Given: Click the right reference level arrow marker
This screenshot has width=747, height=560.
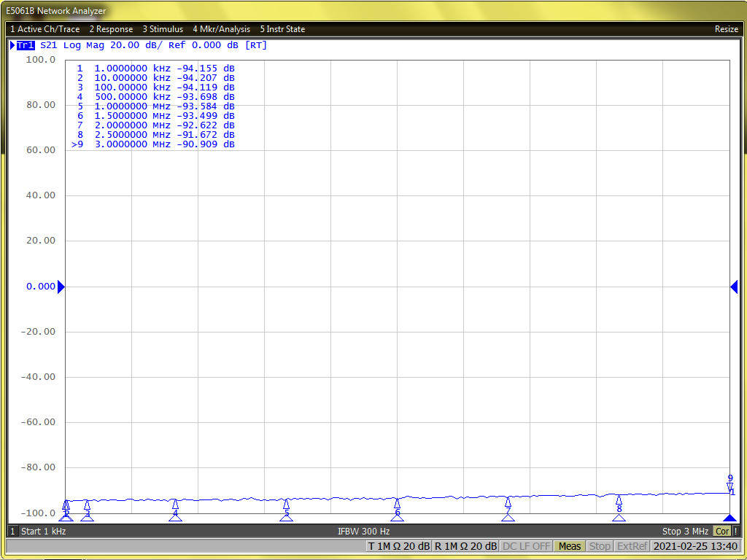Looking at the screenshot, I should [734, 287].
